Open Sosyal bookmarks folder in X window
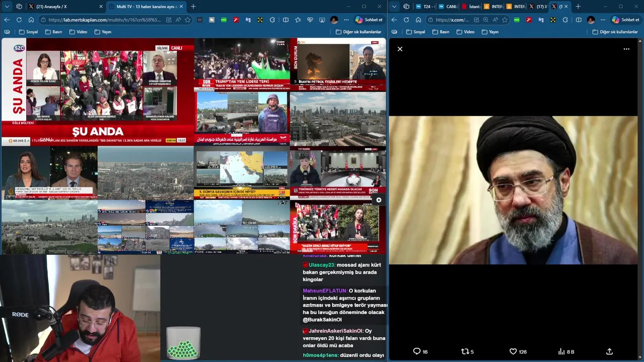 coord(416,32)
